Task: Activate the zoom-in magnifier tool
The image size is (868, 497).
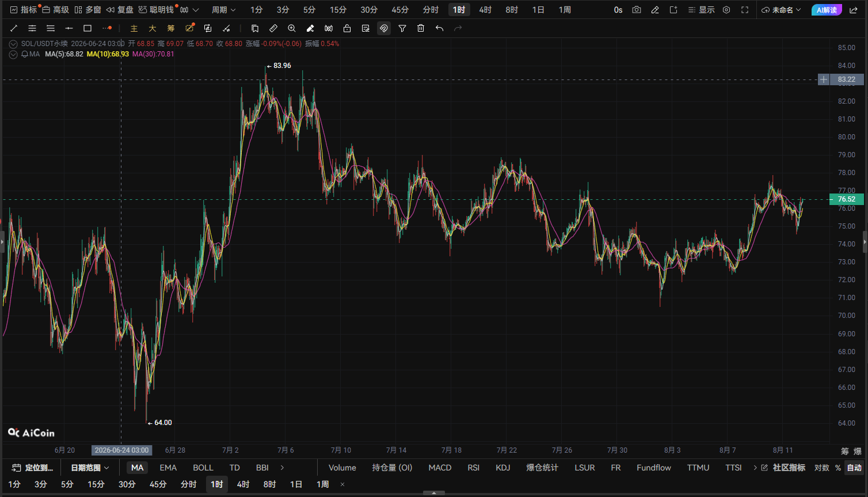Action: 292,28
